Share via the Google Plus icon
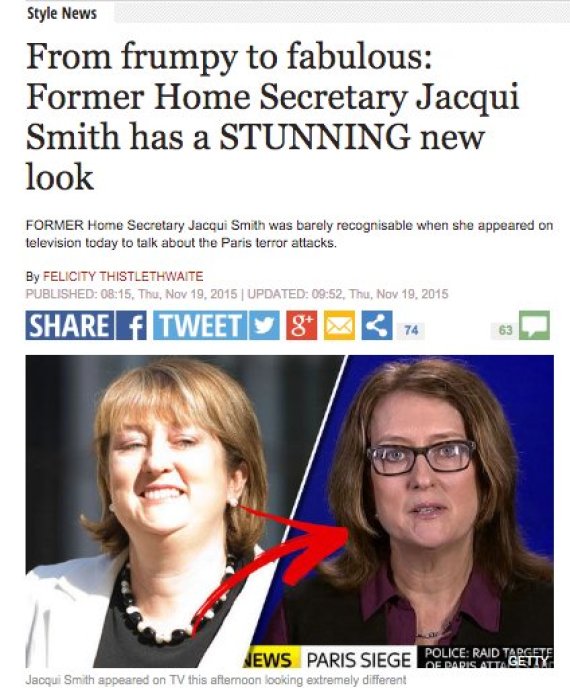This screenshot has height=695, width=570. [x=301, y=326]
